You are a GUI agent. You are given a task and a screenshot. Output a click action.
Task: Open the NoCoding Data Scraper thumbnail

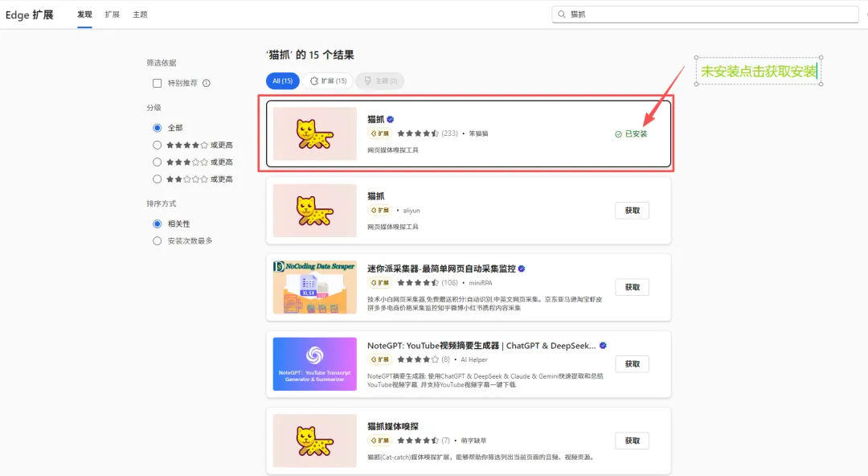314,287
